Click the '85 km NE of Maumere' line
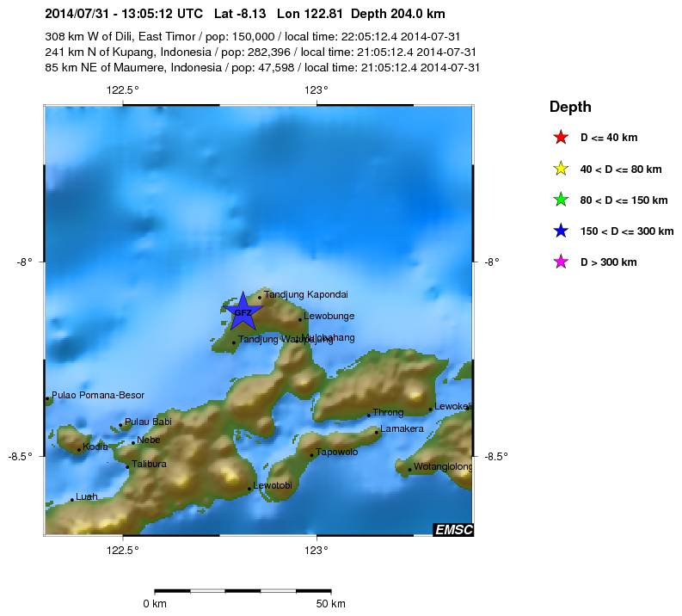The height and width of the screenshot is (616, 682). 262,67
